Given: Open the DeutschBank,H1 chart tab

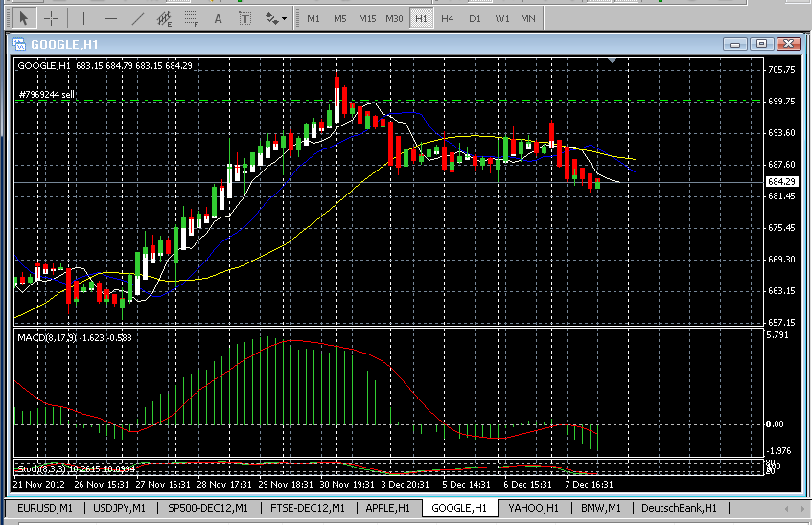Looking at the screenshot, I should [x=680, y=508].
